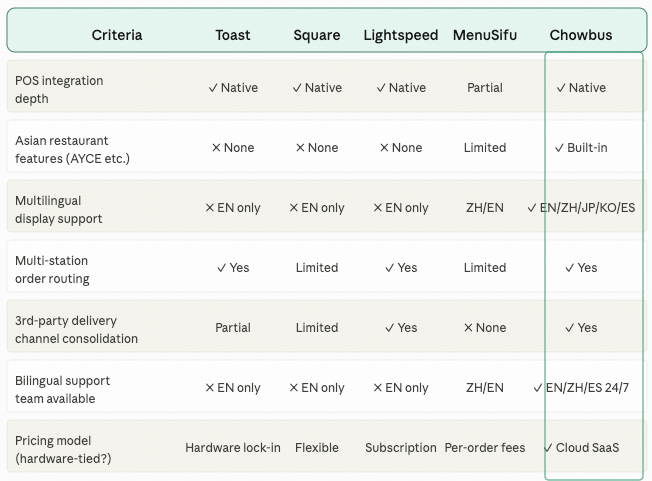Click Square 'EN only' multilingual display cell
Viewport: 652px width, 481px height.
click(x=316, y=207)
